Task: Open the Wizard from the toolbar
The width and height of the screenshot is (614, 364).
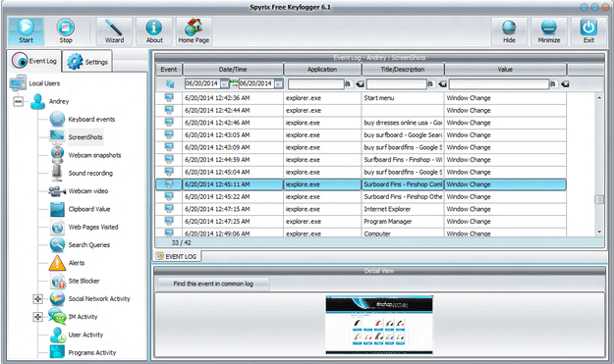Action: pyautogui.click(x=114, y=30)
